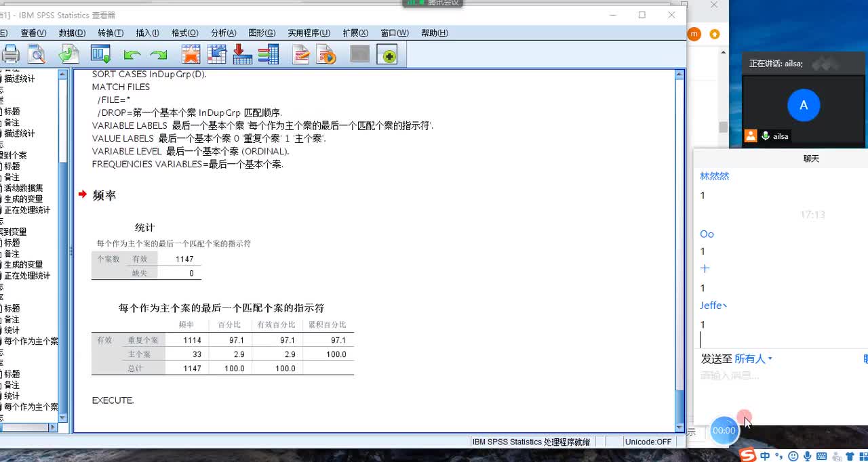The width and height of the screenshot is (868, 462).
Task: Click the IME voice input microphone
Action: (x=807, y=456)
